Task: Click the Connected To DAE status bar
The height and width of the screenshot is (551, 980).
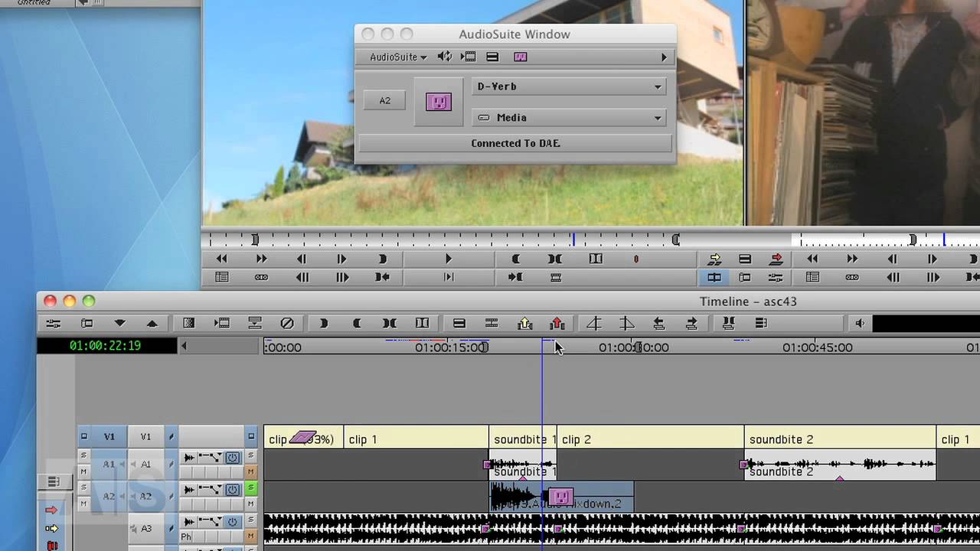Action: point(515,143)
